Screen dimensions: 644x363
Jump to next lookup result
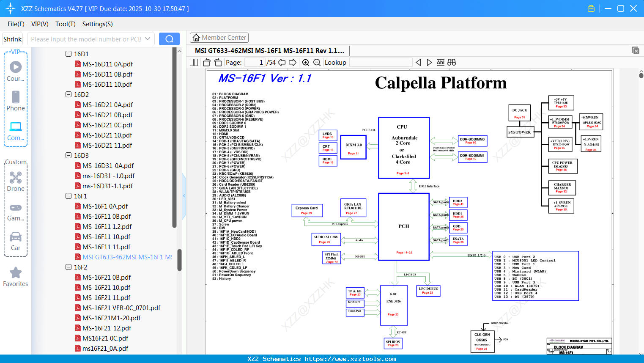[x=429, y=63]
